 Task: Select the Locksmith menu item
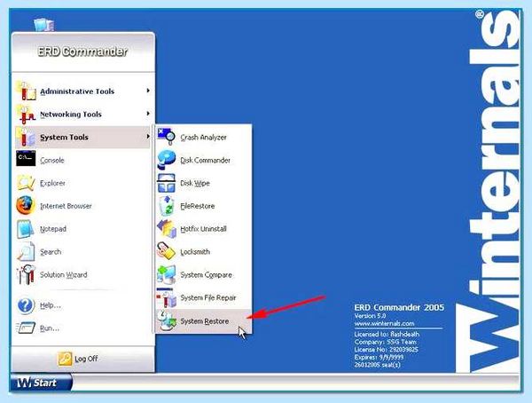204,252
